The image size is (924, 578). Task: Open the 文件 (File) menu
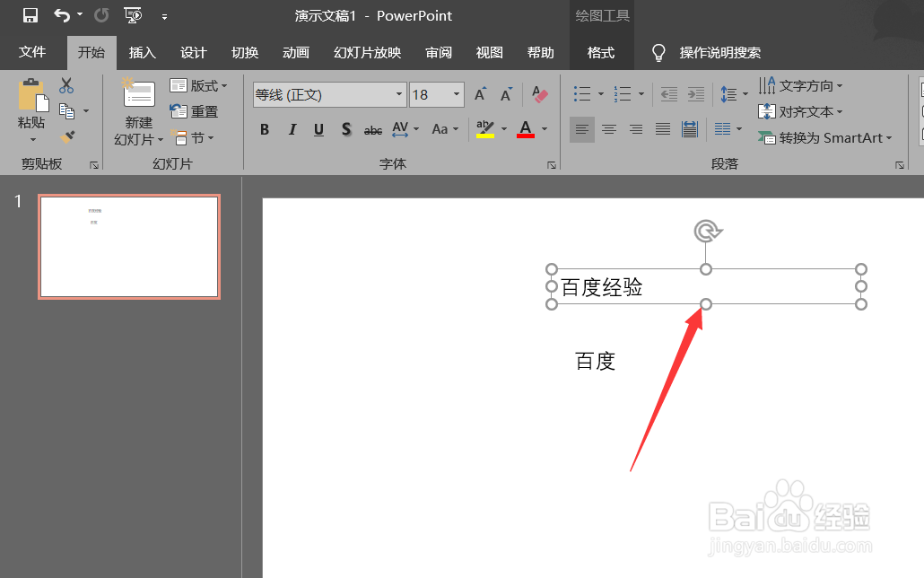tap(32, 52)
